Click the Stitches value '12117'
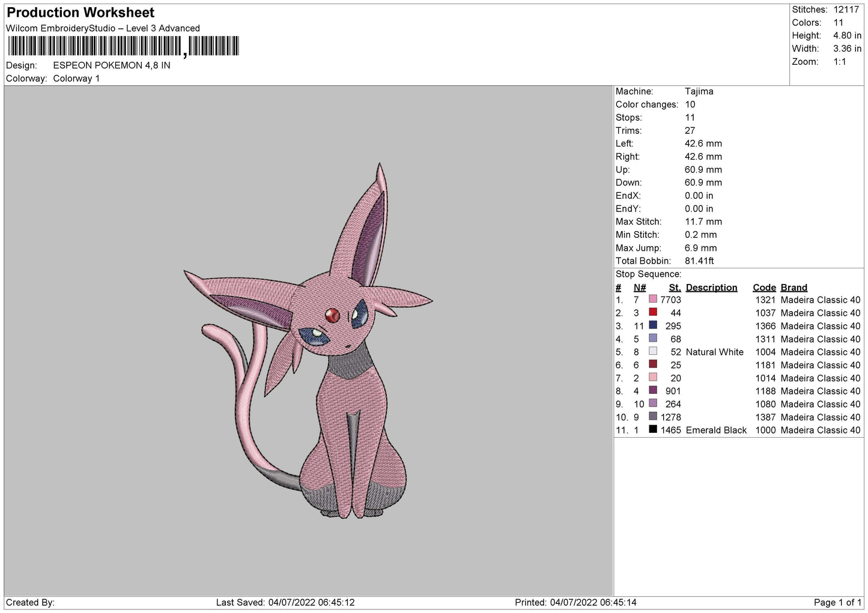The height and width of the screenshot is (613, 868). point(846,10)
